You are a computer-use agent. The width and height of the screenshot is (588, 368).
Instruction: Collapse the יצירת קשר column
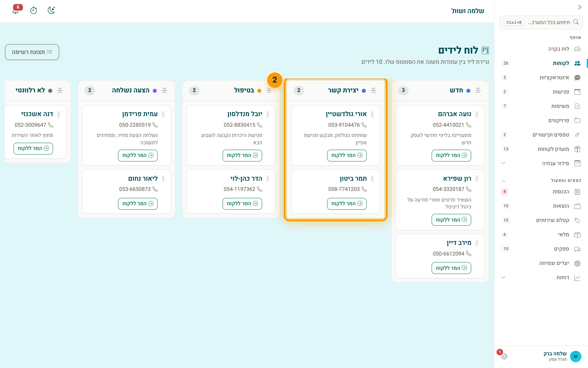pos(373,91)
